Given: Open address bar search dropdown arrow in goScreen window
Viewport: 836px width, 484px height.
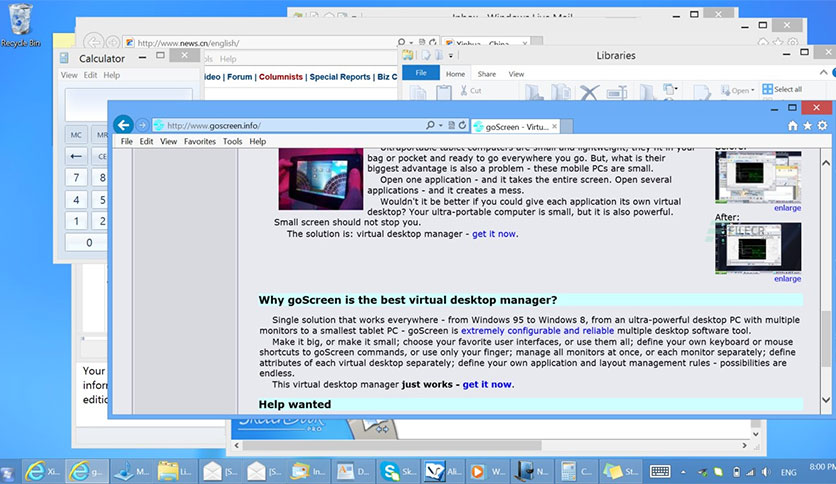Looking at the screenshot, I should click(441, 125).
